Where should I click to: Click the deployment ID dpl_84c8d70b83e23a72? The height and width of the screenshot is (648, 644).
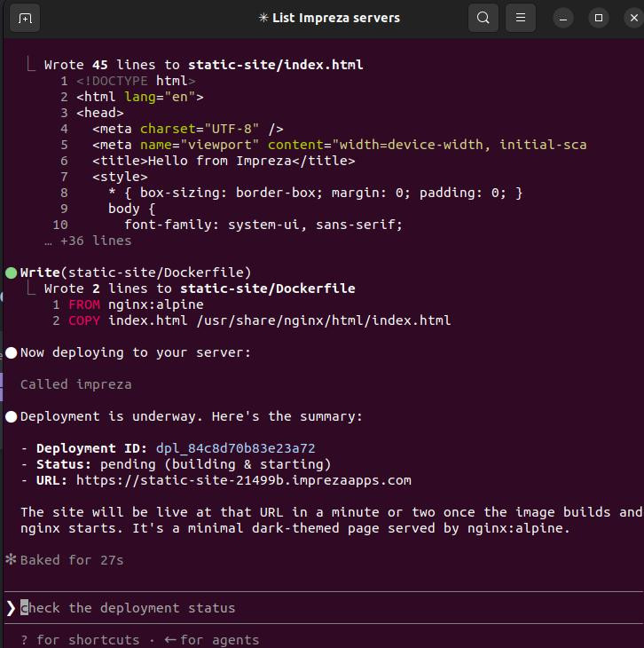(235, 448)
